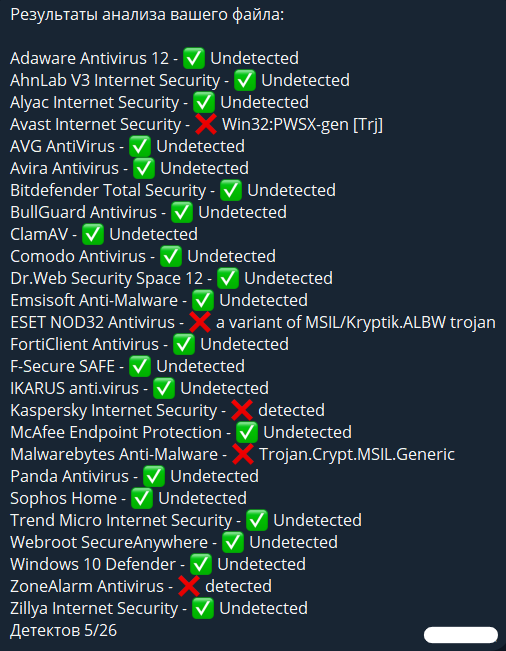Click the green checkmark next to Bitdefender Total Security

[x=231, y=190]
